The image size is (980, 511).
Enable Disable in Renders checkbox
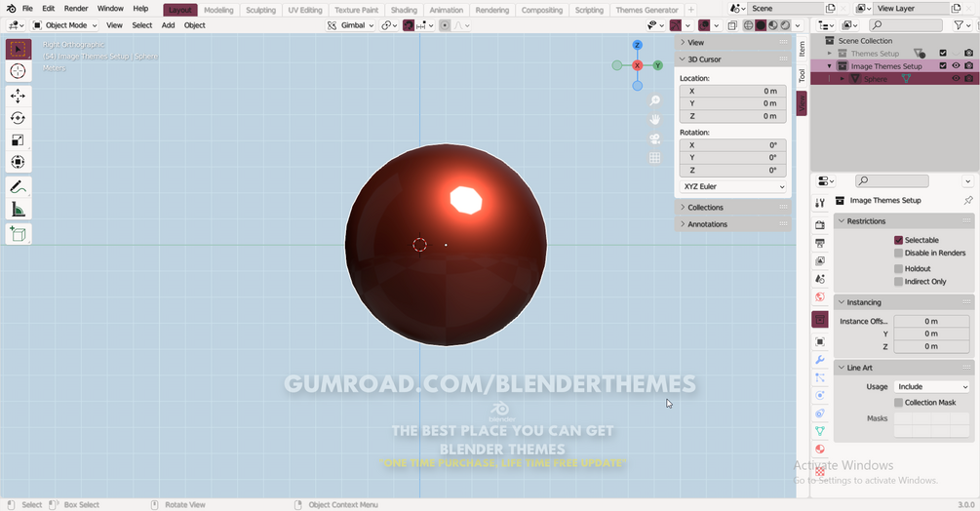(x=899, y=253)
